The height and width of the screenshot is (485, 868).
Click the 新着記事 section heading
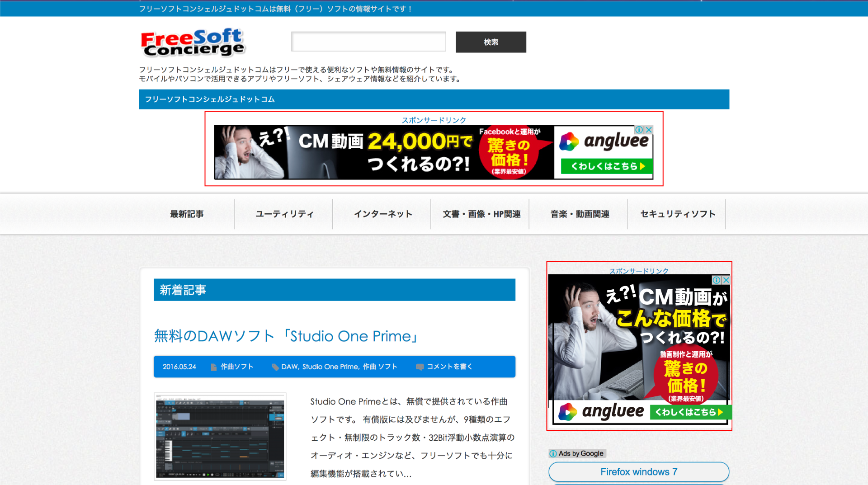coord(335,290)
